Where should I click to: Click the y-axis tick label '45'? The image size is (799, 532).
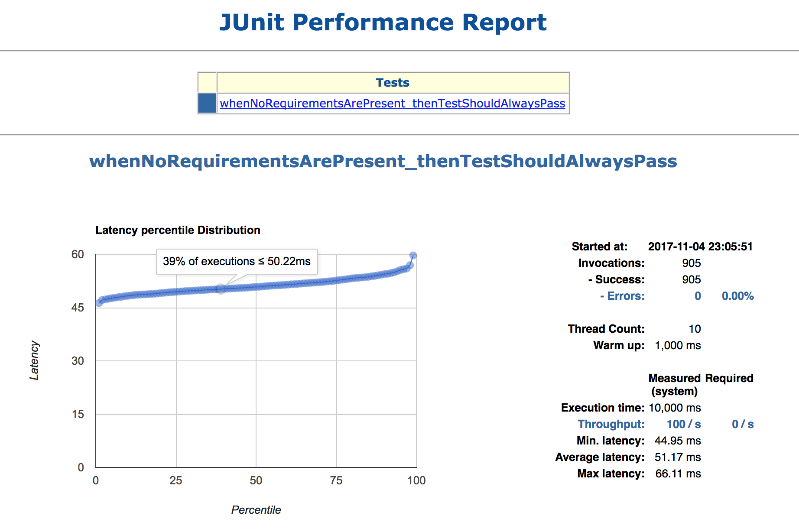pos(78,308)
